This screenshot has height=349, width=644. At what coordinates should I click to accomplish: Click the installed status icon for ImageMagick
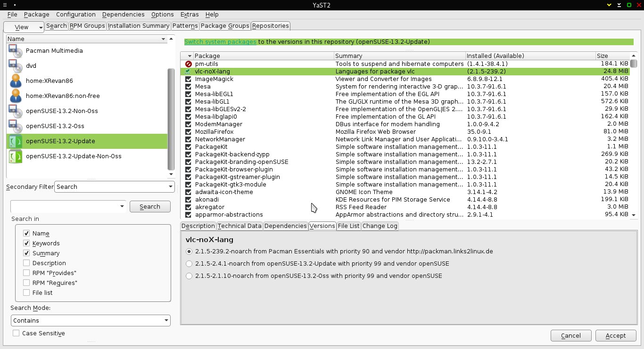point(189,79)
